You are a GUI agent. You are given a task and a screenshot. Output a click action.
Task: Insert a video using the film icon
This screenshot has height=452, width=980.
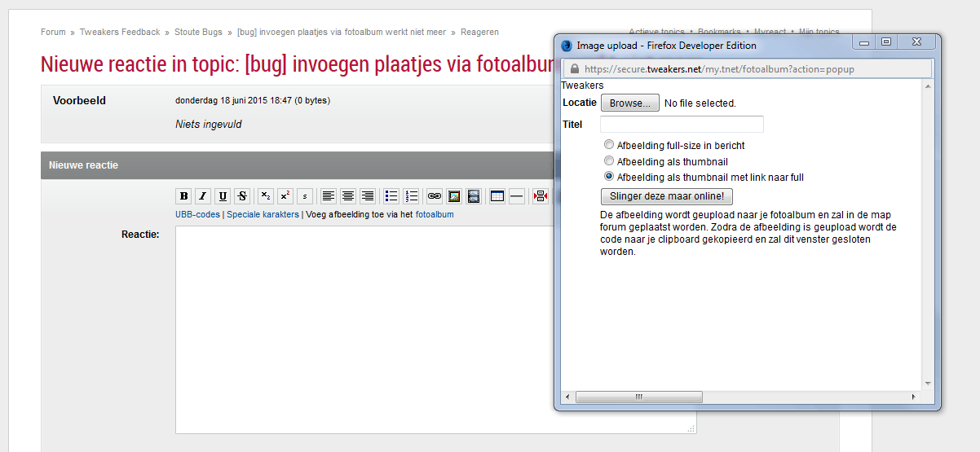pos(474,196)
